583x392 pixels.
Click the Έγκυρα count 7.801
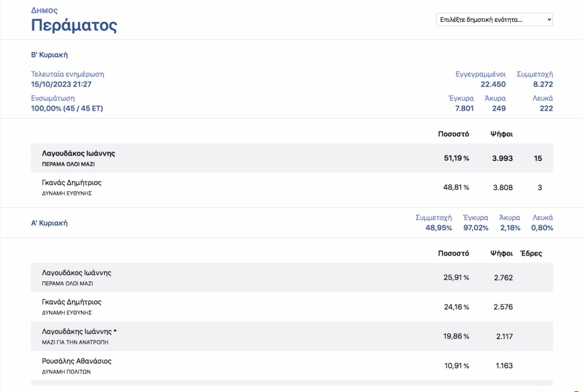(462, 109)
